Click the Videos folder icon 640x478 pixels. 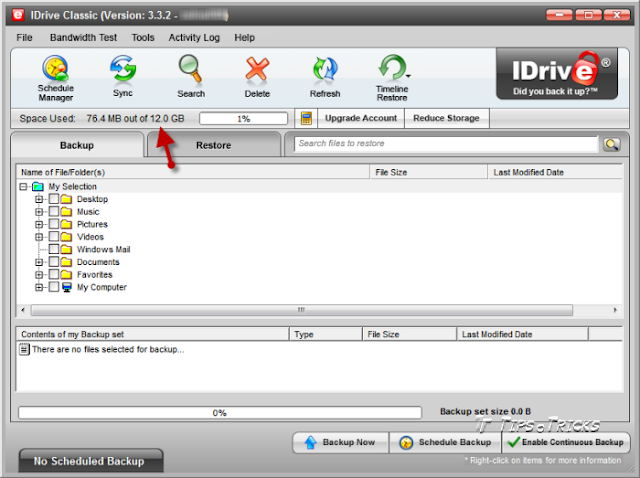pos(66,237)
